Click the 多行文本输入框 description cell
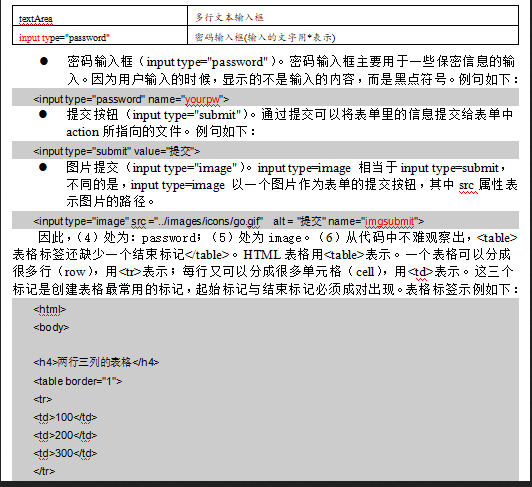 [353, 16]
